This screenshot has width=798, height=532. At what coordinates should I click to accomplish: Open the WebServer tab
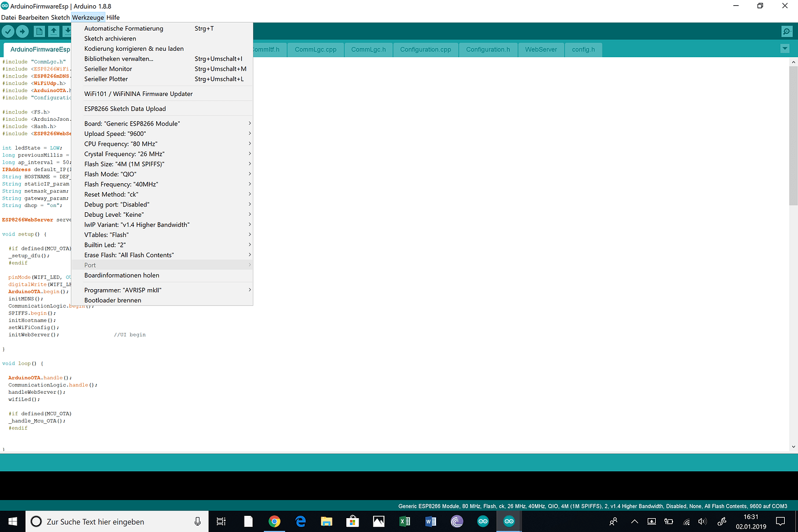click(x=541, y=50)
